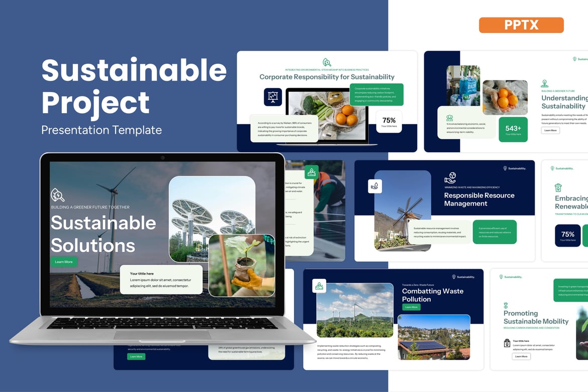This screenshot has height=392, width=588.
Task: Click the pin icon on Promoting Mobility slide
Action: point(501,277)
